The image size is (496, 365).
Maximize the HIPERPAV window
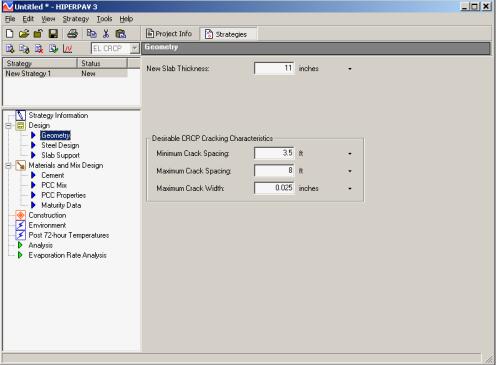tap(475, 6)
